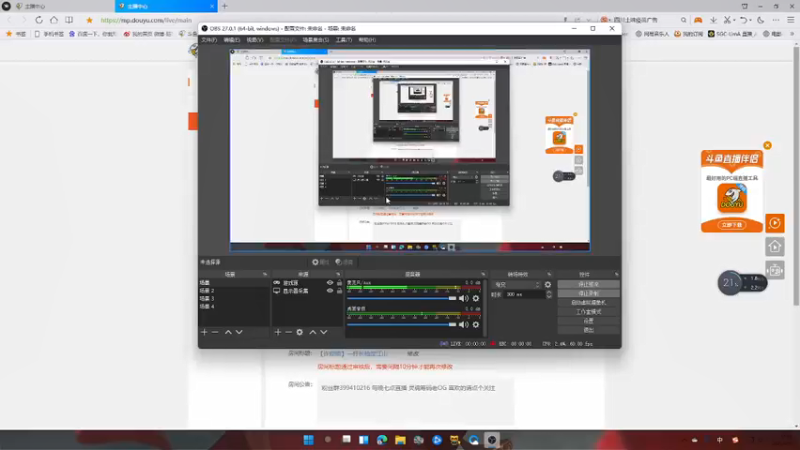Open the browser game controller icon

click(x=698, y=20)
